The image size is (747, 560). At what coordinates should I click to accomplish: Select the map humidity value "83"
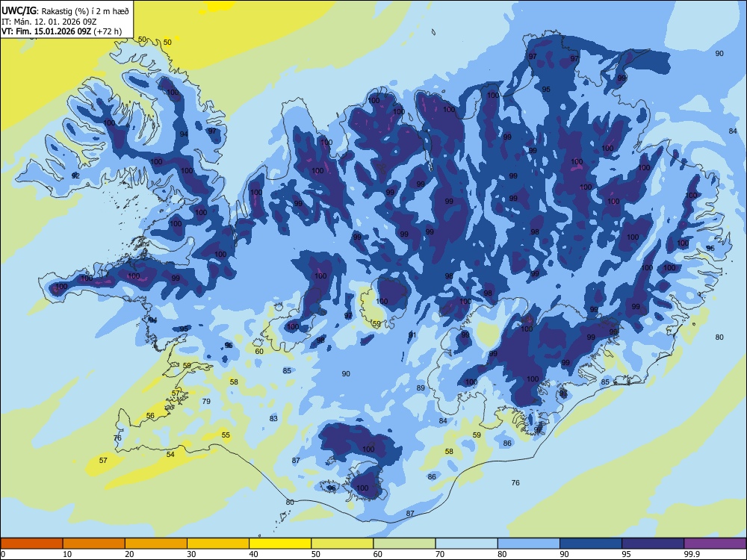[273, 419]
